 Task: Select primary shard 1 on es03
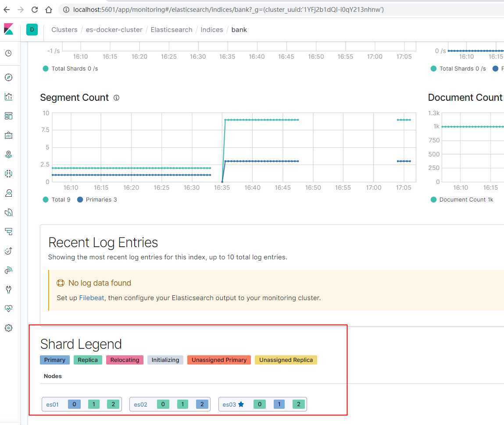279,404
